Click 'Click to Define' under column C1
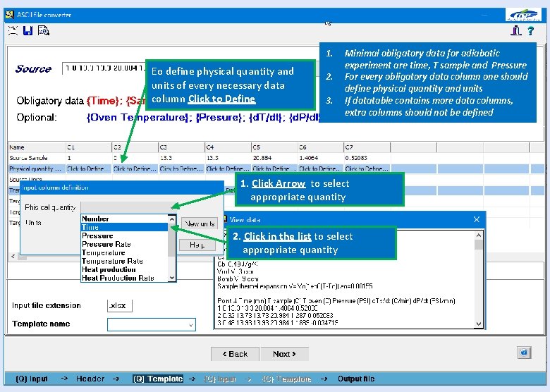Viewport: 550px width, 392px height. coord(88,169)
